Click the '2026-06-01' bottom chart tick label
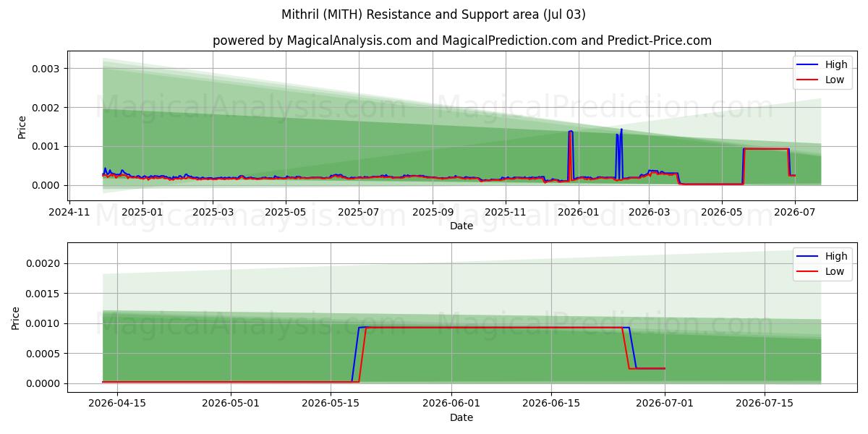This screenshot has height=434, width=868. point(451,403)
